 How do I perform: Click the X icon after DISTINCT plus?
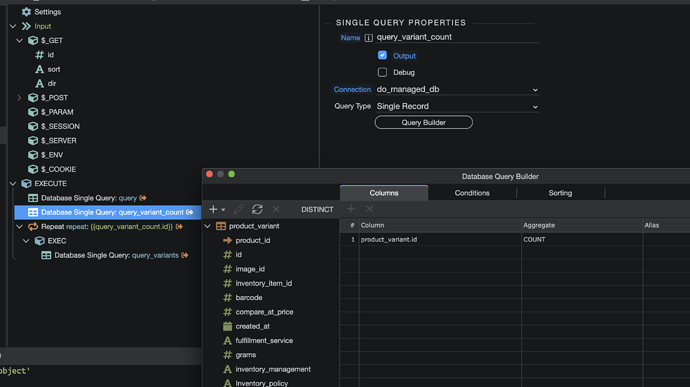(370, 209)
